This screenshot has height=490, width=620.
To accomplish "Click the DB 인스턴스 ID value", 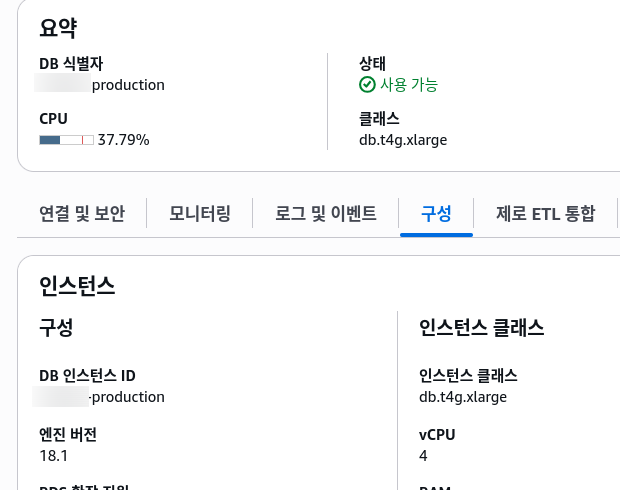I will click(x=102, y=397).
